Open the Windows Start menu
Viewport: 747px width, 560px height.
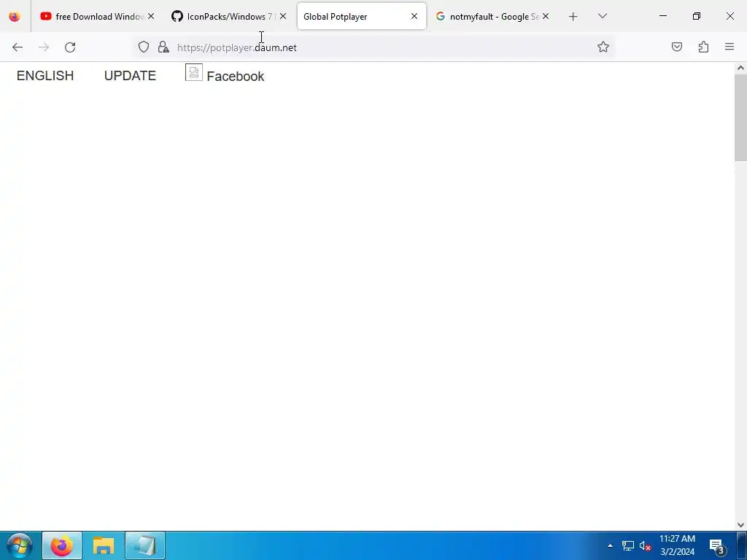(x=20, y=545)
